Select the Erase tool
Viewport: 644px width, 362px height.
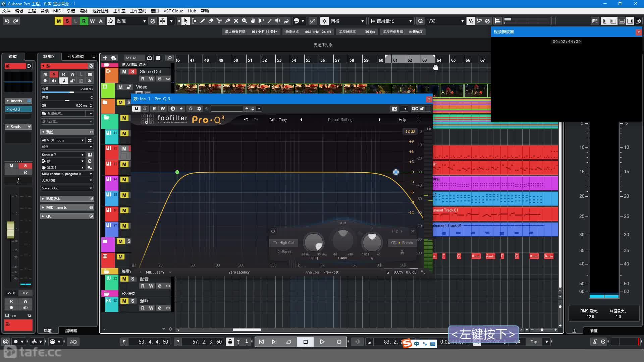[x=211, y=21]
